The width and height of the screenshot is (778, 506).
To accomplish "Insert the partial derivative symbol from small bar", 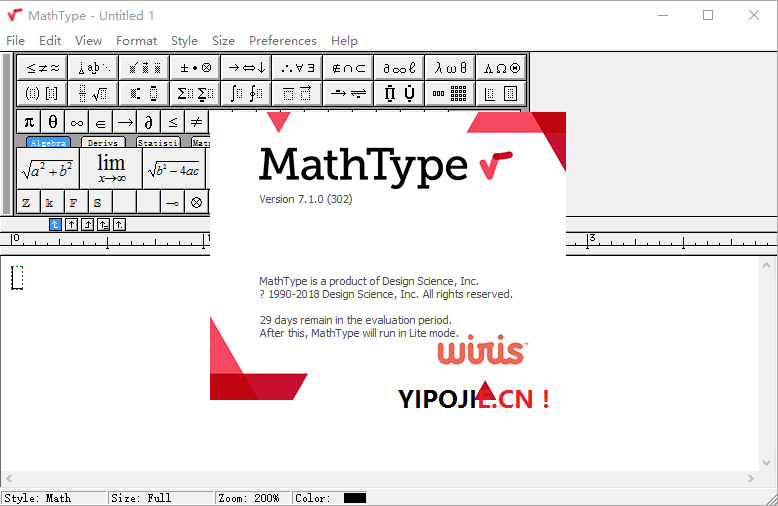I will click(x=148, y=122).
